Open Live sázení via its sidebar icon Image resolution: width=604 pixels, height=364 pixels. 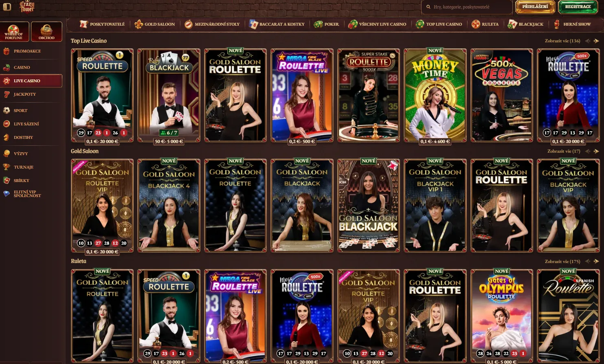pos(7,124)
